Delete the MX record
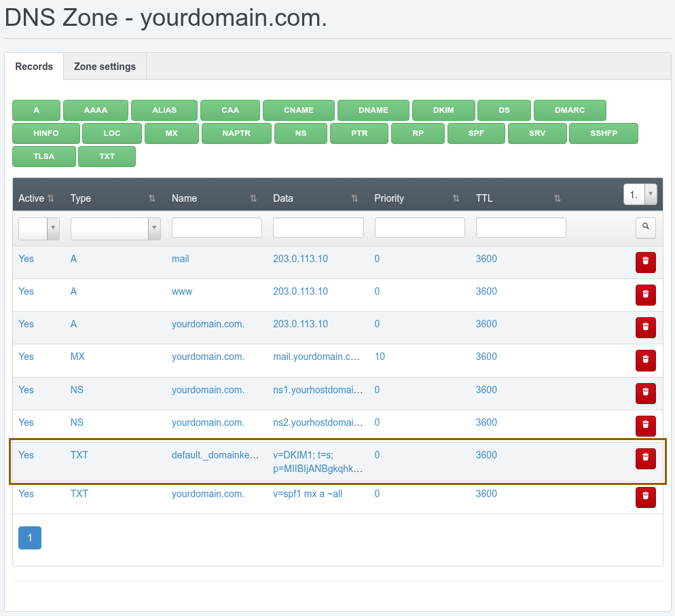The width and height of the screenshot is (675, 616). pos(645,361)
